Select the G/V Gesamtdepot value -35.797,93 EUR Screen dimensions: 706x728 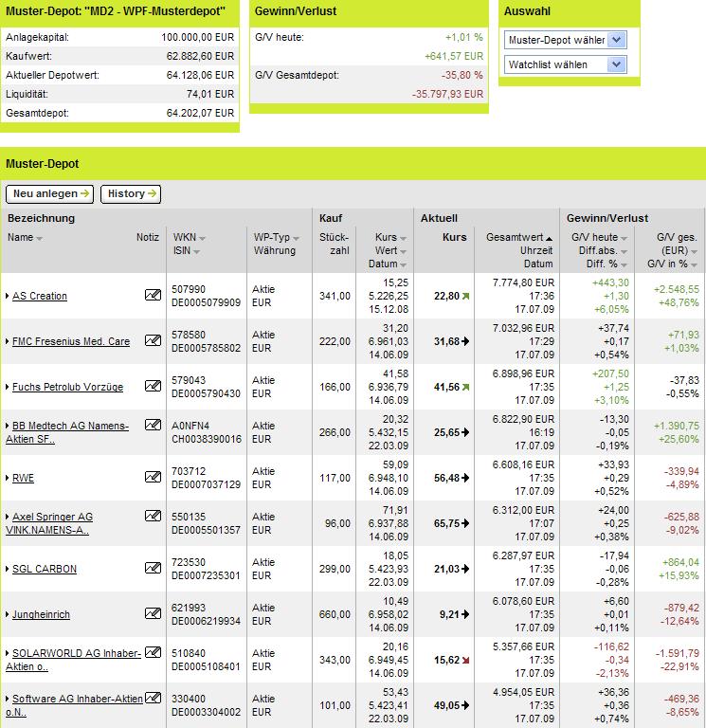[x=447, y=94]
